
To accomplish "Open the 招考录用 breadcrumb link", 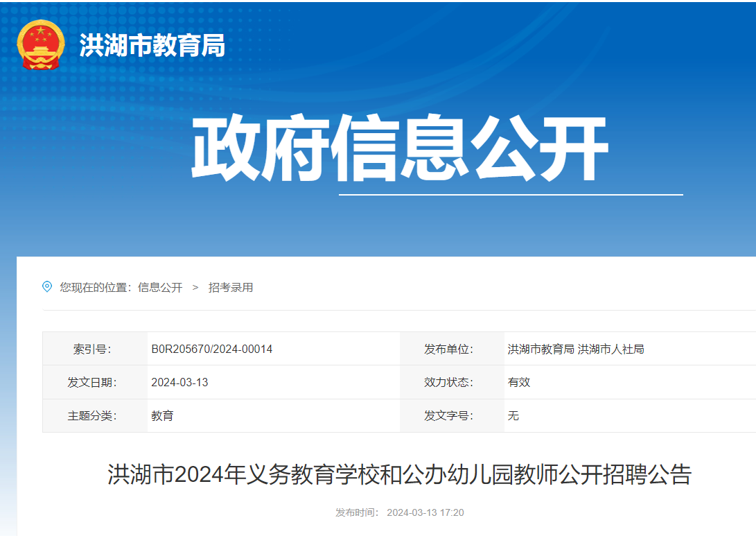I will pyautogui.click(x=231, y=288).
